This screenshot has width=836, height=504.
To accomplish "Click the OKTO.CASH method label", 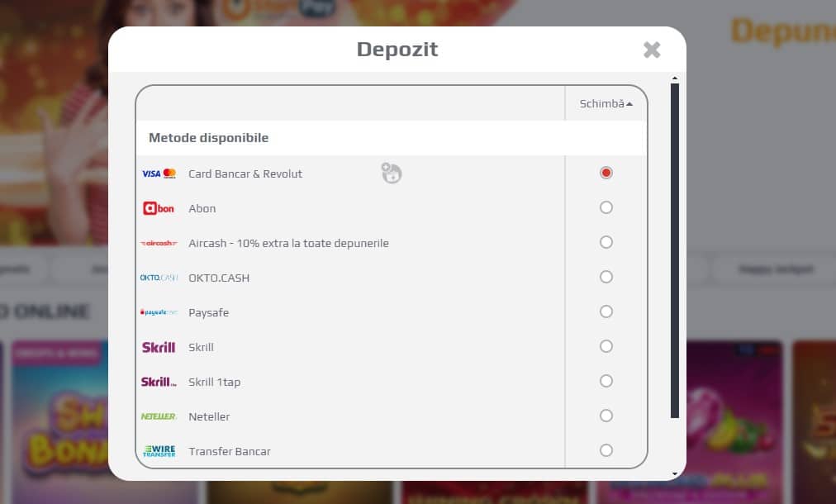I will 219,278.
